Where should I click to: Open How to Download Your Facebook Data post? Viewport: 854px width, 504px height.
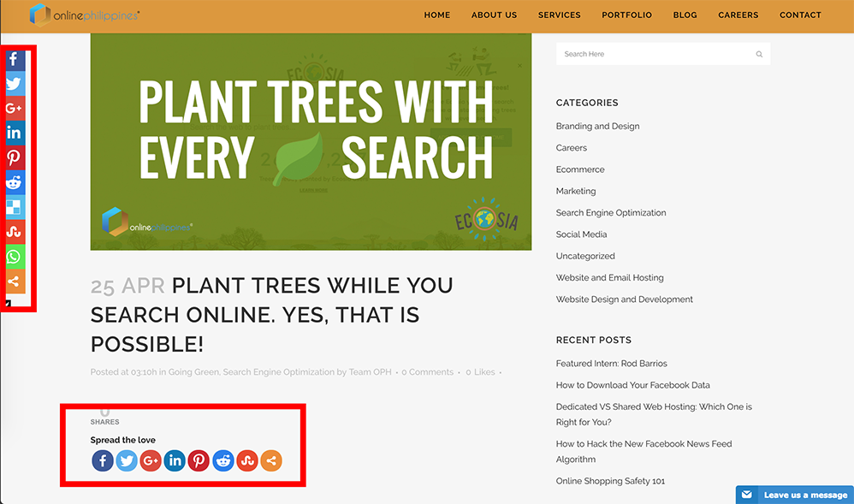(x=633, y=385)
